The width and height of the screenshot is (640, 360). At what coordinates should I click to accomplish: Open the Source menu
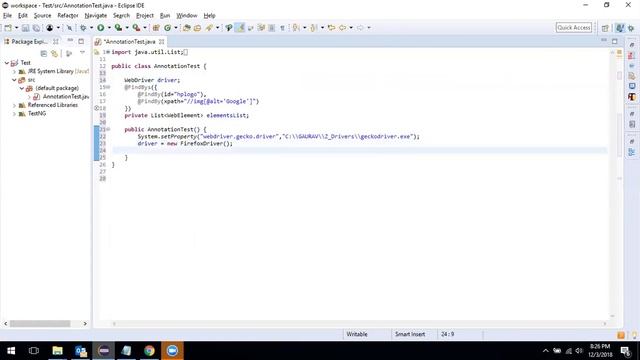click(x=42, y=16)
